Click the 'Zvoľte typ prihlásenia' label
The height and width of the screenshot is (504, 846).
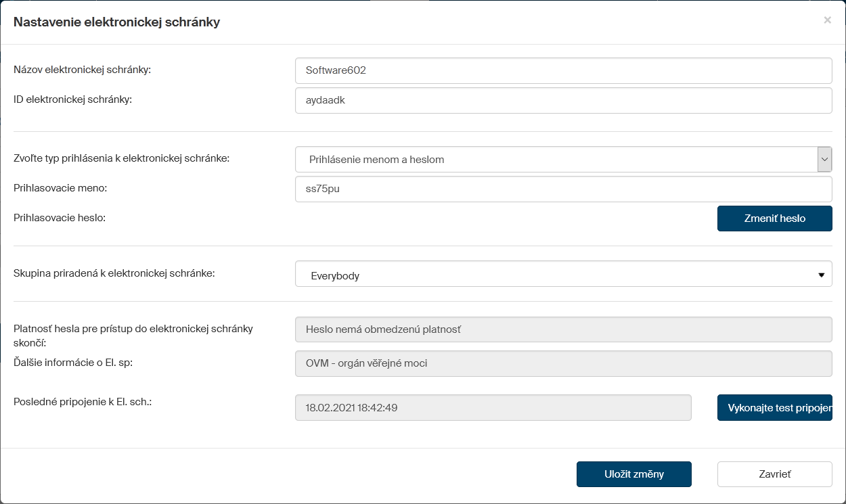[122, 158]
